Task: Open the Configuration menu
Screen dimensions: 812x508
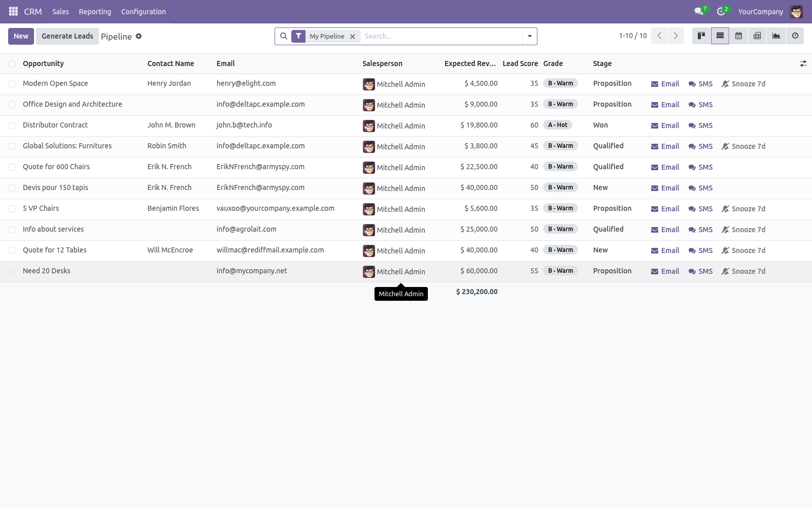Action: point(143,11)
